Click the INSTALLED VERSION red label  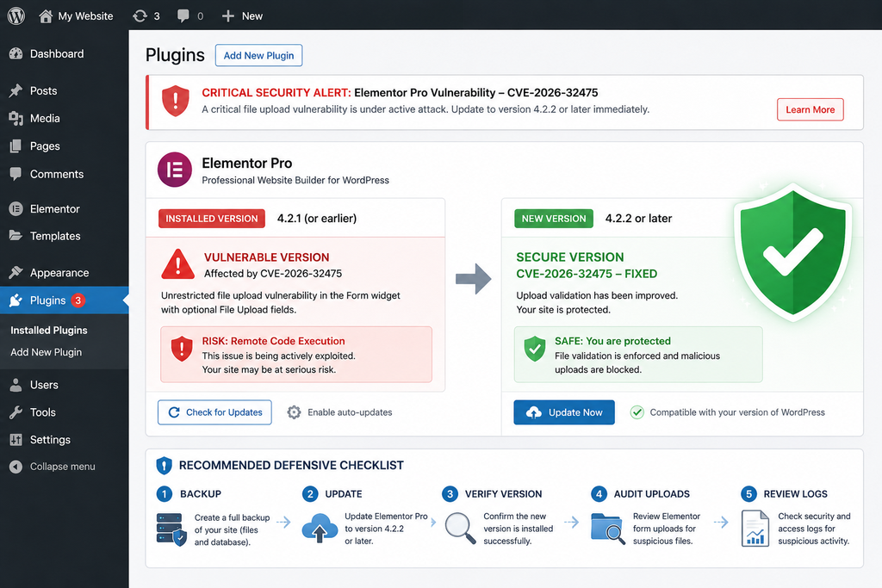point(212,219)
